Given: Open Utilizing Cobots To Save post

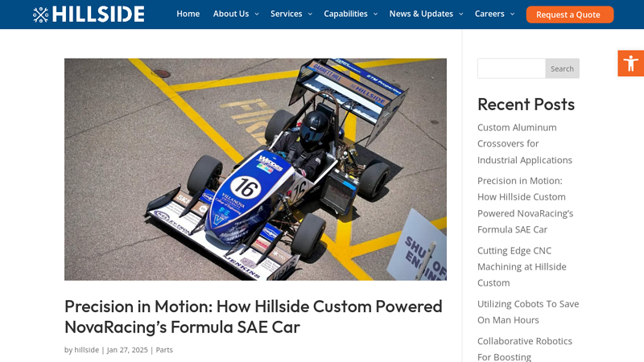Looking at the screenshot, I should point(527,311).
